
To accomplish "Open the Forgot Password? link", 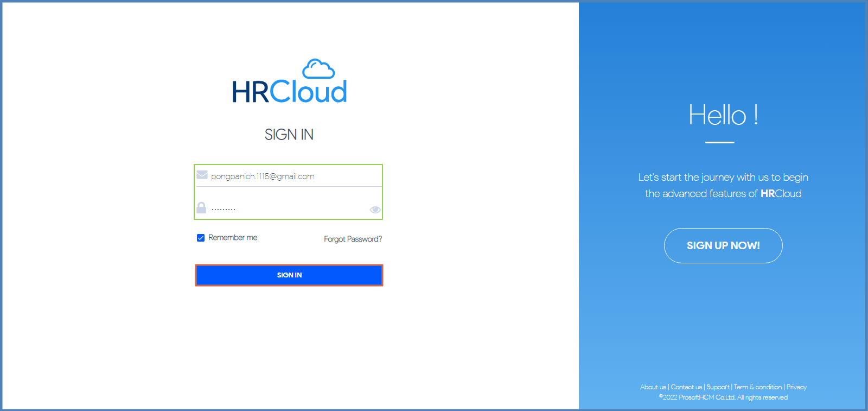I will (353, 239).
